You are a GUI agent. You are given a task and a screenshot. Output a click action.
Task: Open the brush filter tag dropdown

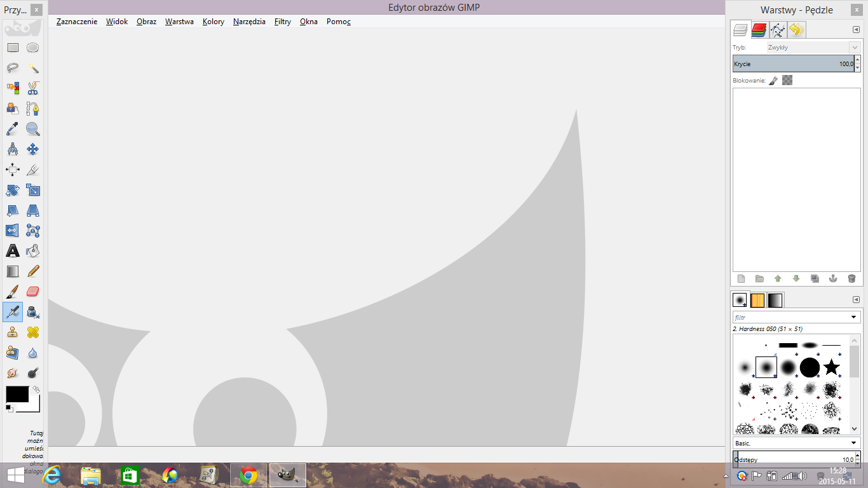(854, 317)
